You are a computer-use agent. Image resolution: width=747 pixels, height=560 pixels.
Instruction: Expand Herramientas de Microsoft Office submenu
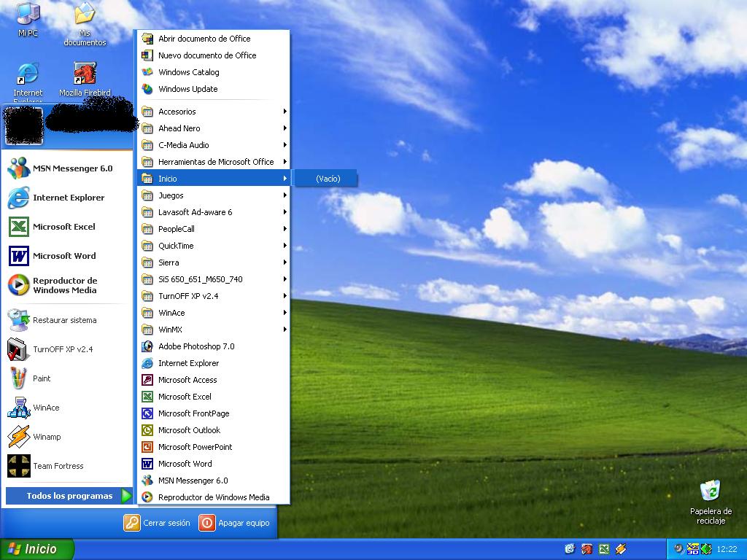tap(215, 162)
